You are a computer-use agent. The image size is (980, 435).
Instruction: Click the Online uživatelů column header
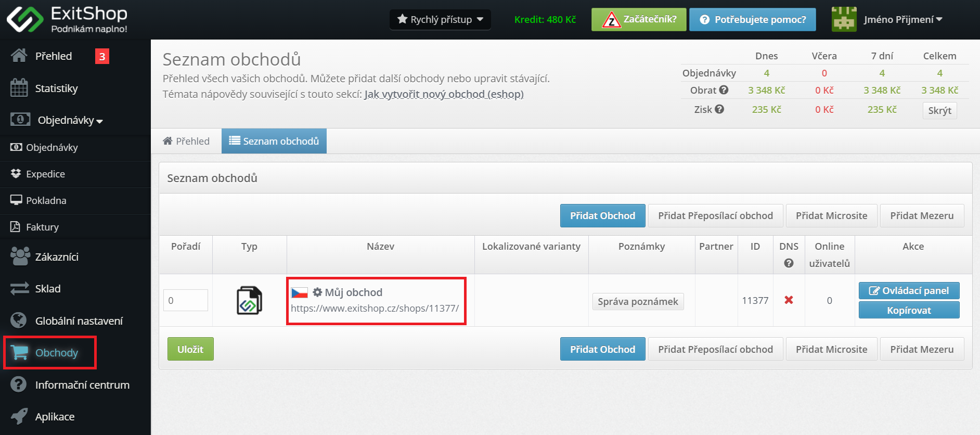point(829,254)
